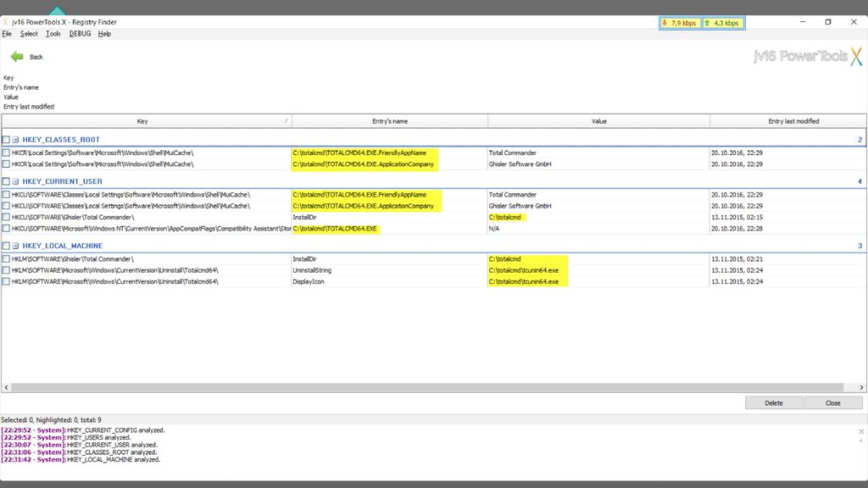The width and height of the screenshot is (868, 488).
Task: Collapse the HKEY_CLASSES_ROOT group
Action: tap(16, 140)
